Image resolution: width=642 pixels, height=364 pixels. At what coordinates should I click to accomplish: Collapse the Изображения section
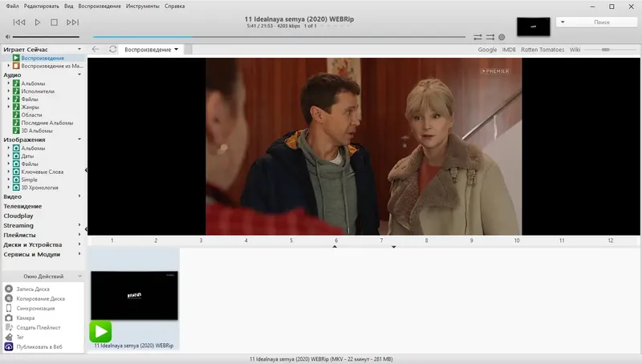(x=79, y=139)
